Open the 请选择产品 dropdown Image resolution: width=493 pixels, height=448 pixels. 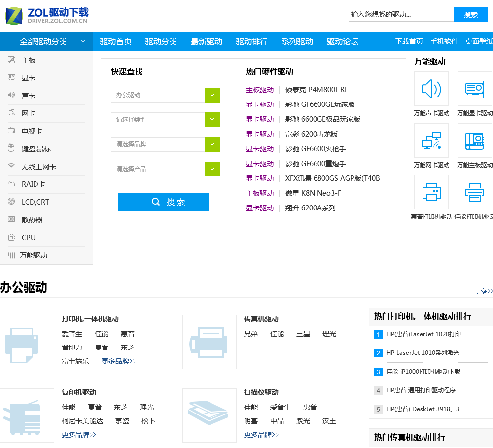tap(165, 169)
